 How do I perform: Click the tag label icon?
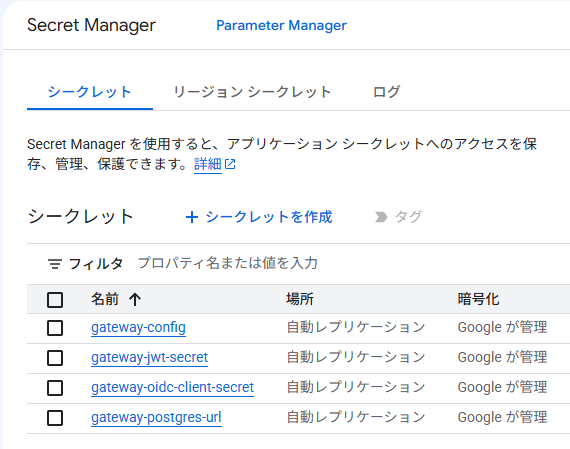point(381,217)
